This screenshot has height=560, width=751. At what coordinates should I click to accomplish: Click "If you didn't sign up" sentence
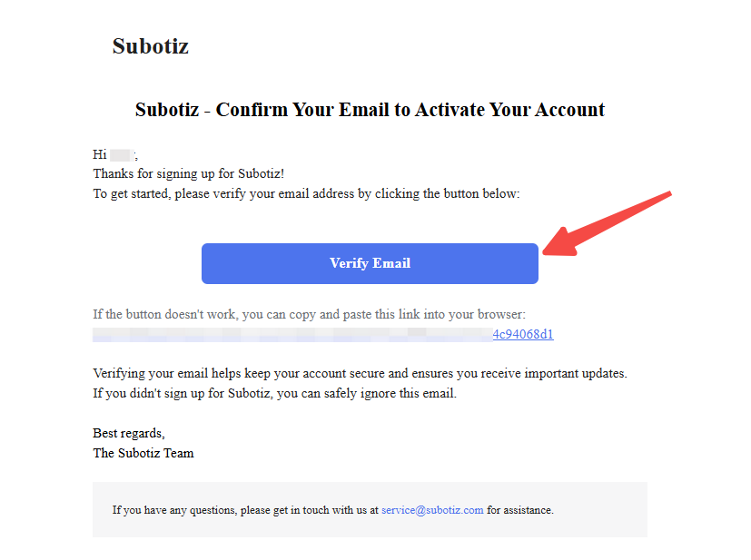[274, 393]
